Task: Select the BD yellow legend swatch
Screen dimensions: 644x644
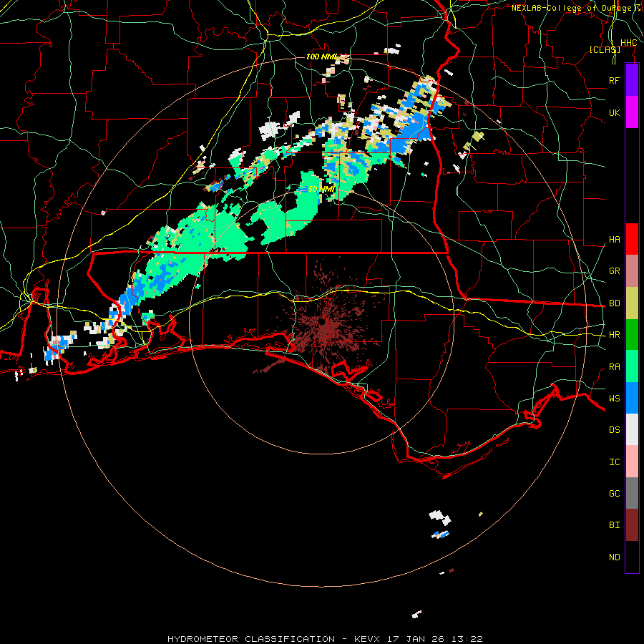Action: [x=632, y=303]
